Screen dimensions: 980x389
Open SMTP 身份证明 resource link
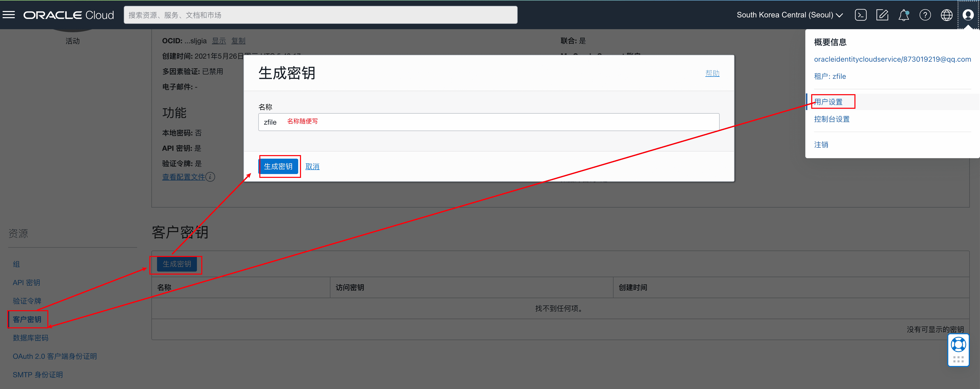click(38, 374)
